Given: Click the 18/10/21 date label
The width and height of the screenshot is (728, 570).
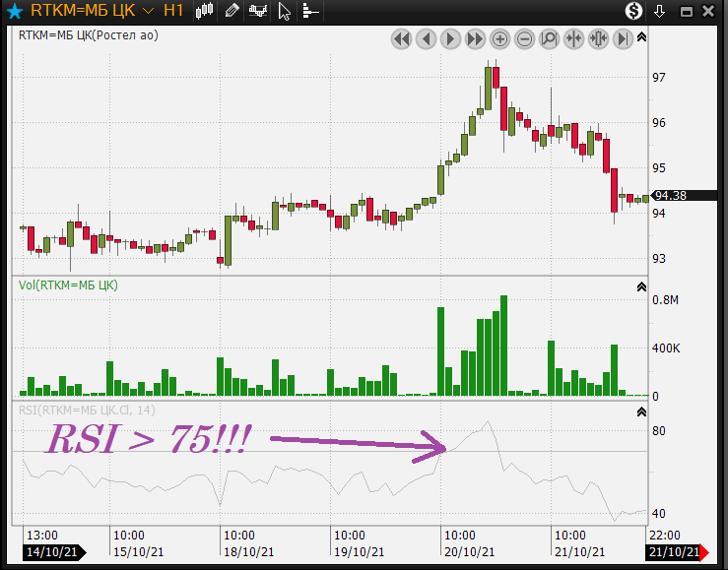Looking at the screenshot, I should tap(249, 552).
